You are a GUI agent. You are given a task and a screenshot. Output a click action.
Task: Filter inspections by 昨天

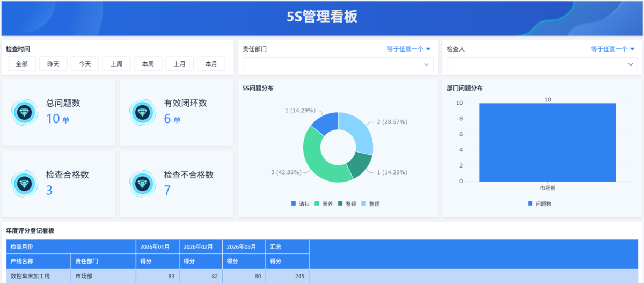53,64
